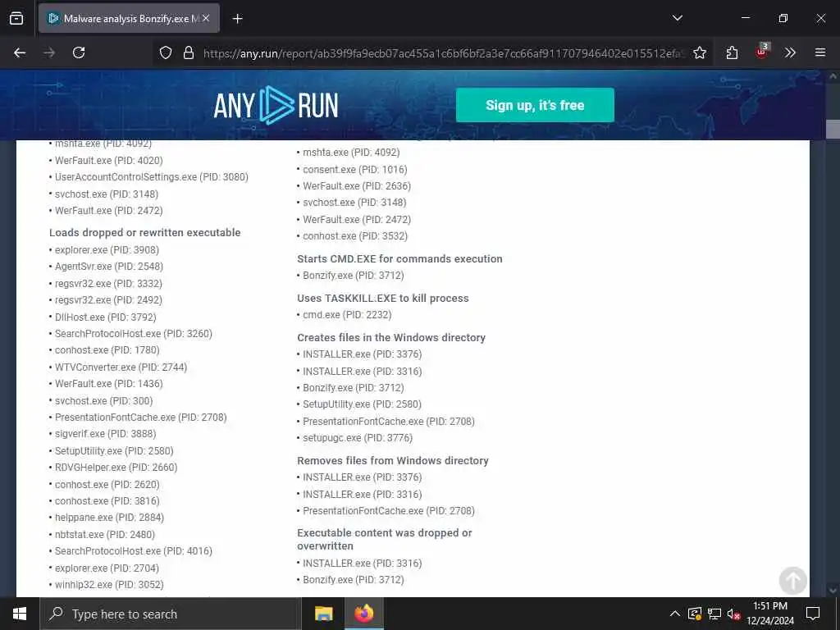
Task: Select 'Starts CMD.EXE for commands execution' heading
Action: pos(399,258)
